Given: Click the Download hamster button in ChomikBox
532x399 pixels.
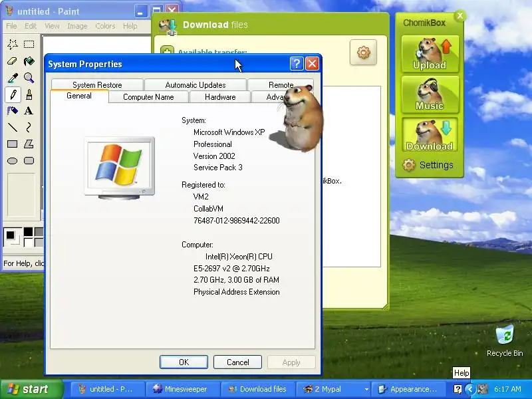Looking at the screenshot, I should tap(430, 135).
